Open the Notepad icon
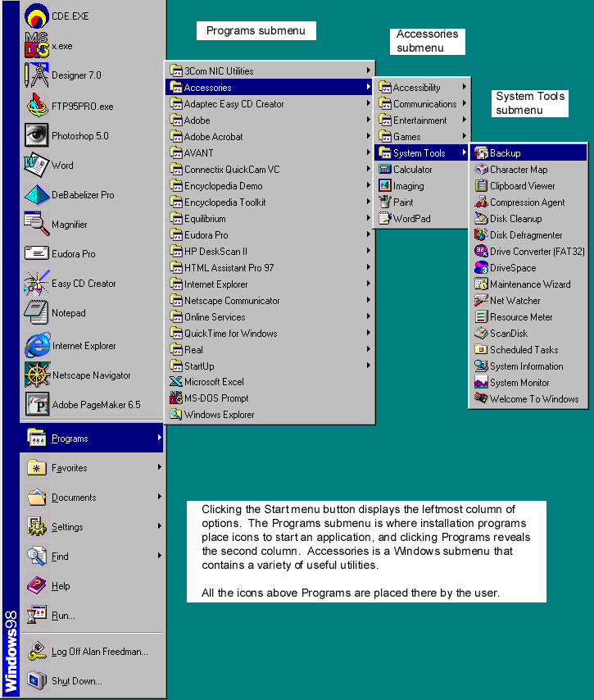594x700 pixels. point(37,312)
